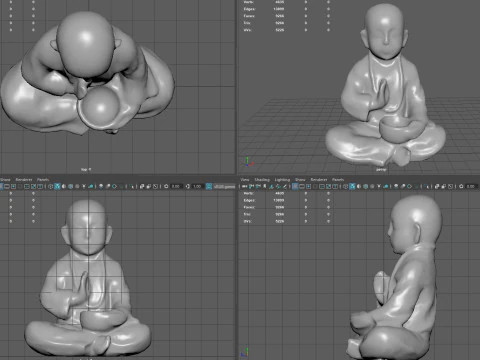Toggle X-Ray Joints in side view panel
480x360 pixels.
pyautogui.click(x=450, y=186)
